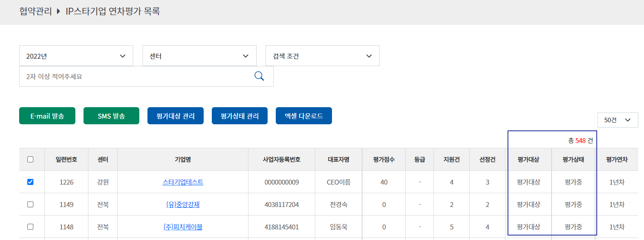Change the 50건 page size dropdown

point(617,120)
